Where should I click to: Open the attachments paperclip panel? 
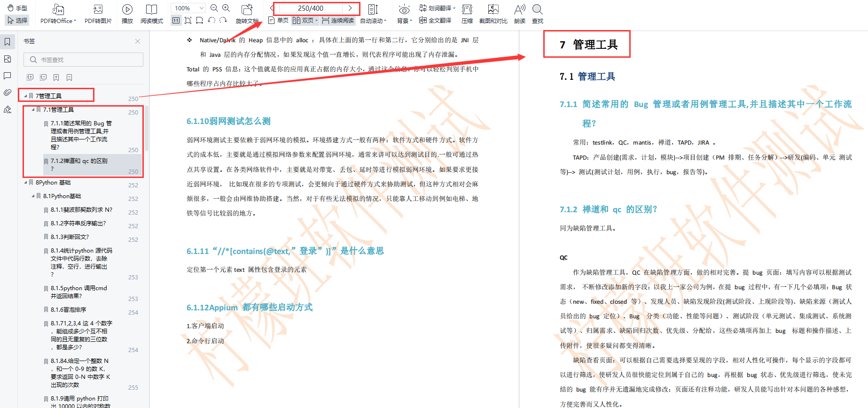click(8, 92)
